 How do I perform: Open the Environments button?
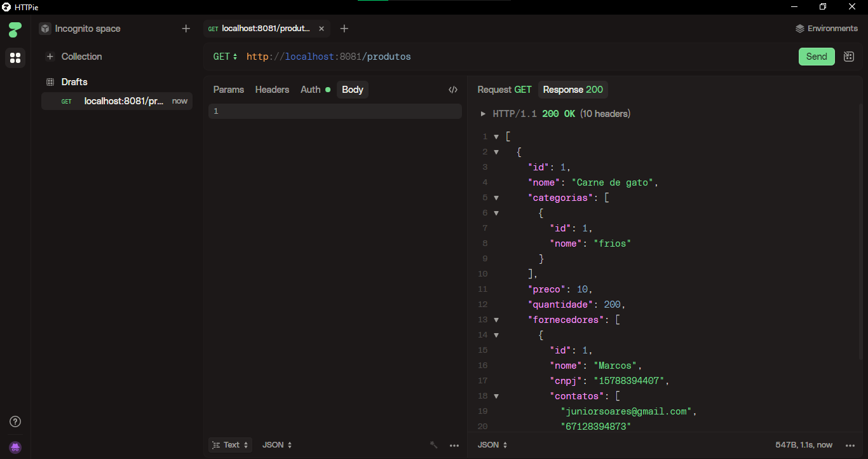826,29
